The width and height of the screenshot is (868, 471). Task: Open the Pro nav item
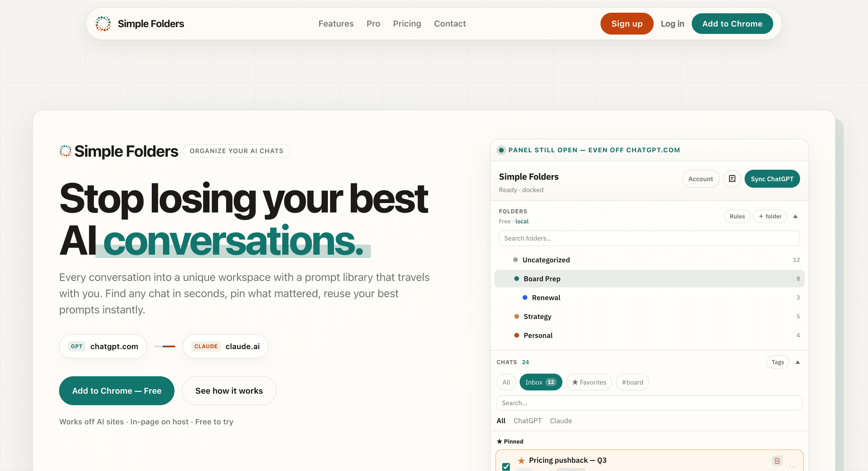click(x=373, y=24)
